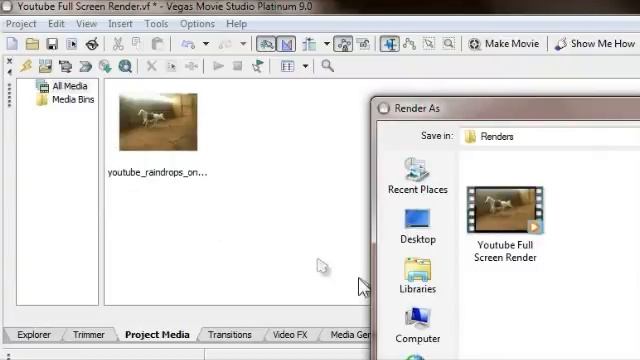The height and width of the screenshot is (360, 640).
Task: Extract audio from CD icon
Action: (105, 66)
